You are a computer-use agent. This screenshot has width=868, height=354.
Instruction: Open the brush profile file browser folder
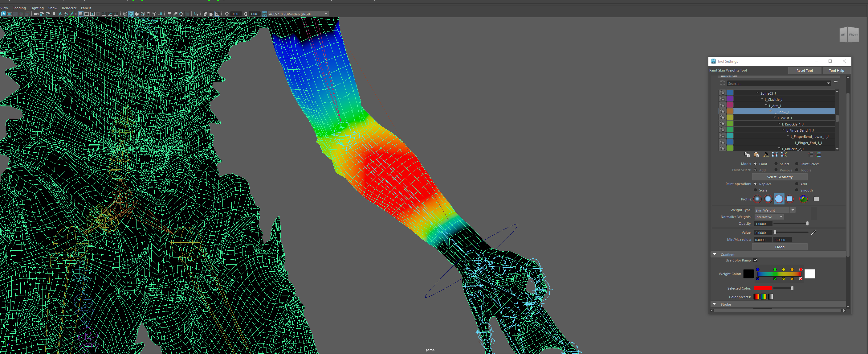coord(816,199)
